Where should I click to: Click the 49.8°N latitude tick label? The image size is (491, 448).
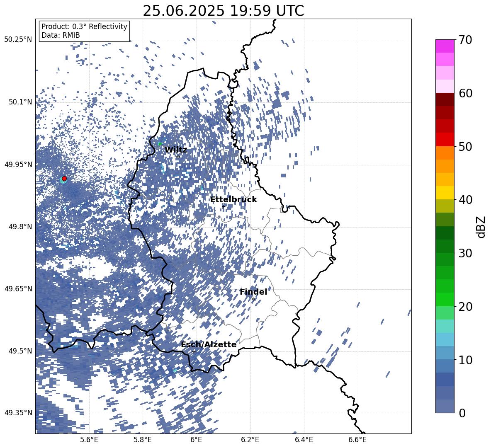(x=20, y=227)
